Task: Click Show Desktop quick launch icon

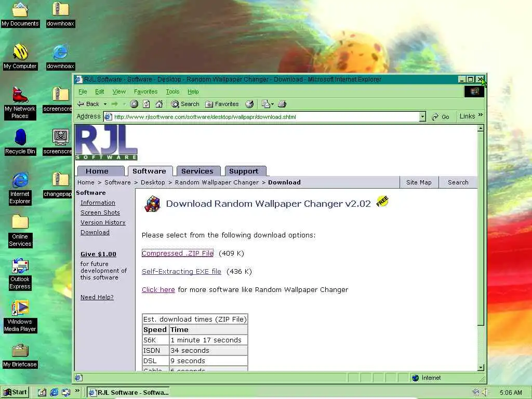Action: [42, 393]
